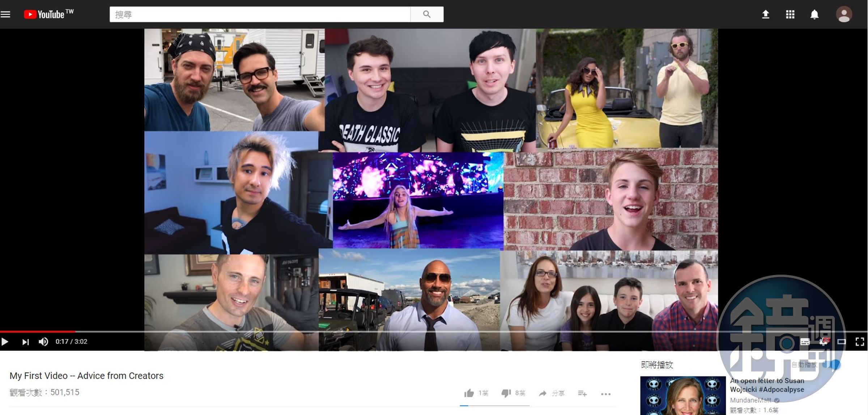Viewport: 868px width, 415px height.
Task: Go to YouTube home via logo
Action: click(48, 14)
